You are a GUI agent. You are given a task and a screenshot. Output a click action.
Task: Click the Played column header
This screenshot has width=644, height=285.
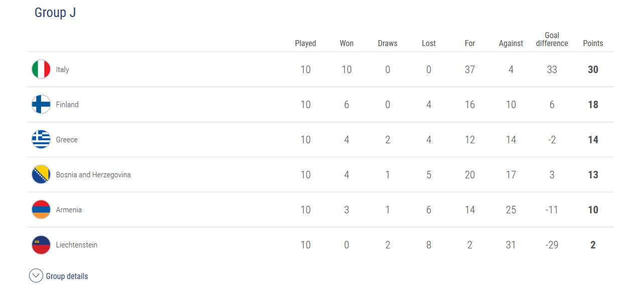[x=305, y=44]
